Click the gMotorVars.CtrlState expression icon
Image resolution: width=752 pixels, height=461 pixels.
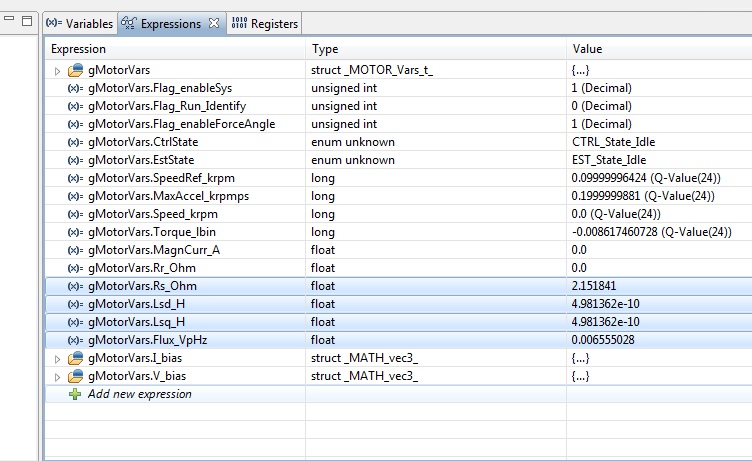(x=75, y=142)
